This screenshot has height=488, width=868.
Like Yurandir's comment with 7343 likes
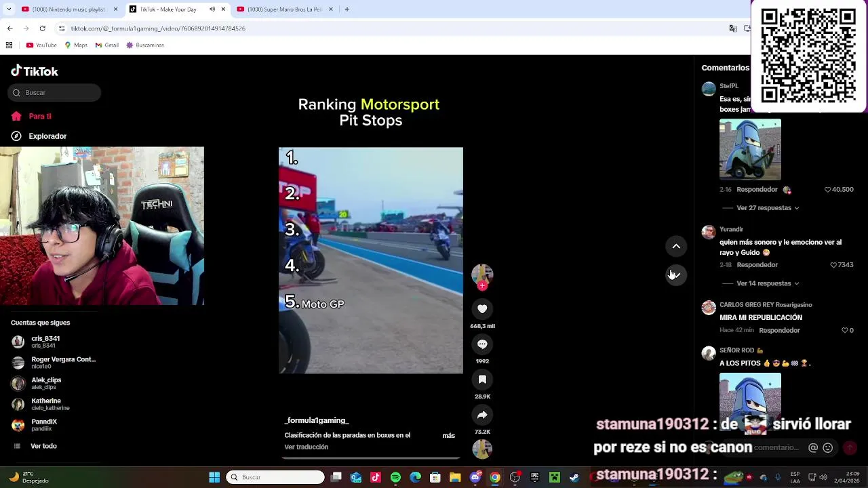[x=834, y=265]
